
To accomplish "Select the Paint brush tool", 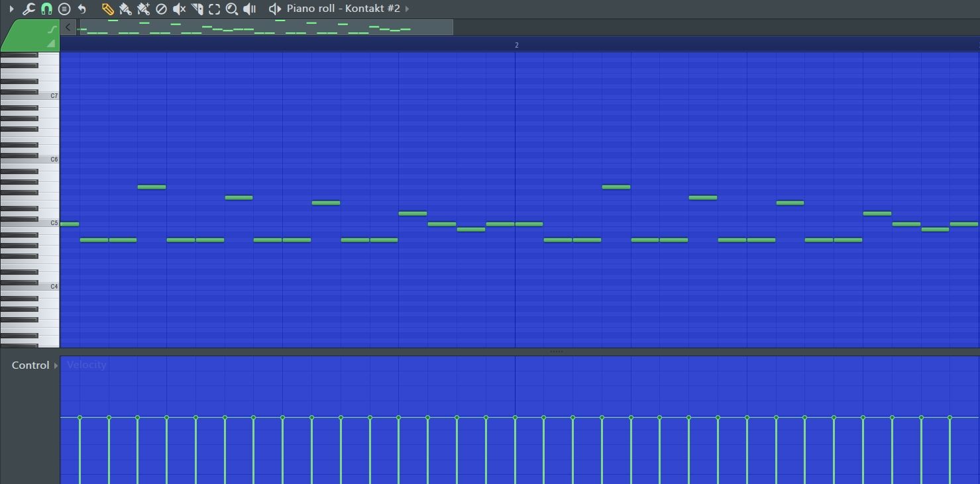I will click(125, 9).
